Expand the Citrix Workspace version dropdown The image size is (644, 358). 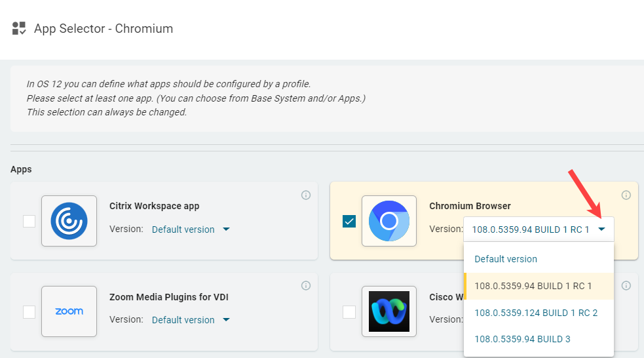click(226, 229)
